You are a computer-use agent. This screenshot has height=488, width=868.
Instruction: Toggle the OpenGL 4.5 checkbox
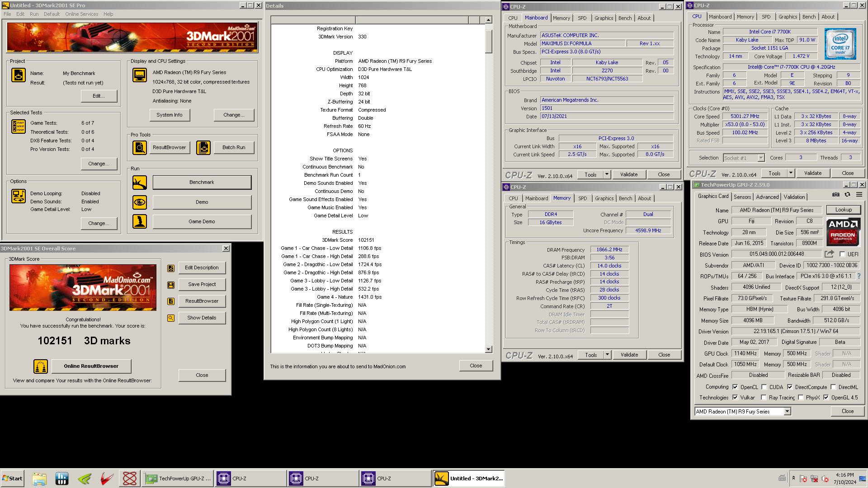pos(826,398)
